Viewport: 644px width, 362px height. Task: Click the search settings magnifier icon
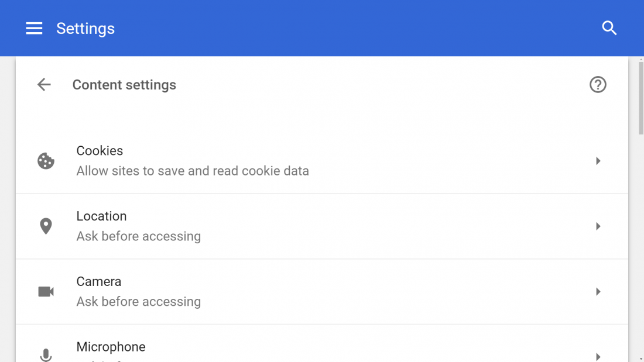point(609,28)
